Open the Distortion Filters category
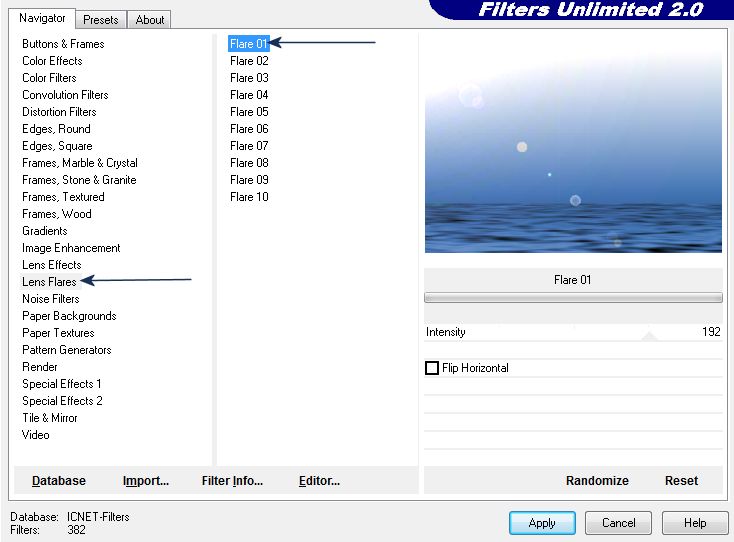The width and height of the screenshot is (734, 542). (x=59, y=112)
